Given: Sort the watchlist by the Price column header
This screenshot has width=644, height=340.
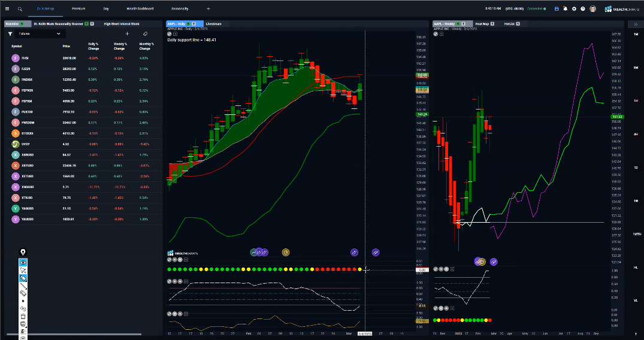Looking at the screenshot, I should (66, 46).
